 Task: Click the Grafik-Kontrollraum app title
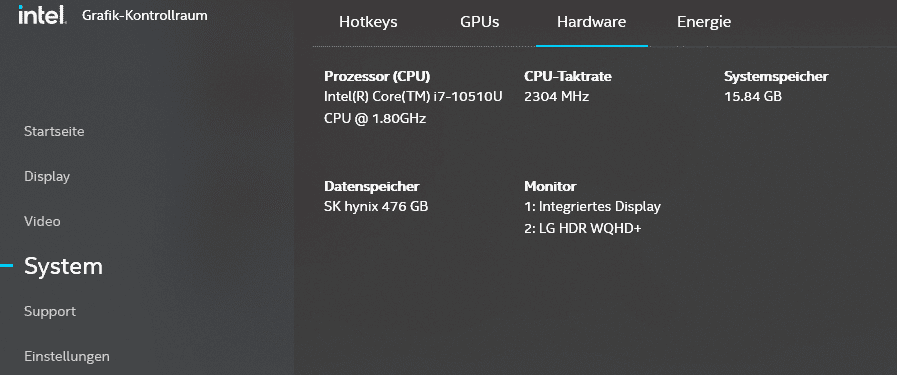pyautogui.click(x=145, y=15)
